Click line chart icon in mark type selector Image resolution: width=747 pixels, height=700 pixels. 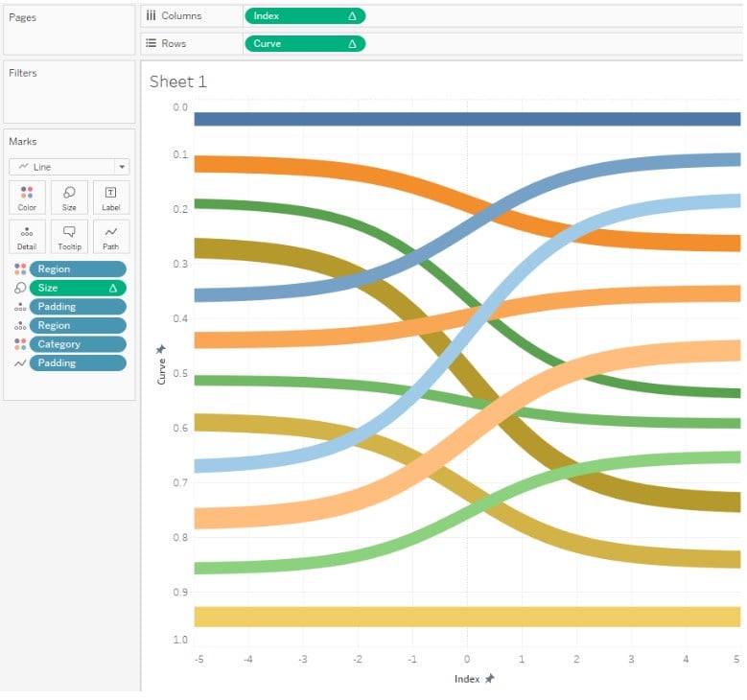pyautogui.click(x=23, y=166)
